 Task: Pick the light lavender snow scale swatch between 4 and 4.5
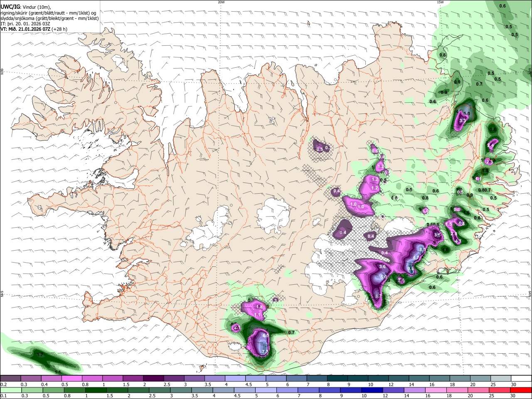pos(235,378)
